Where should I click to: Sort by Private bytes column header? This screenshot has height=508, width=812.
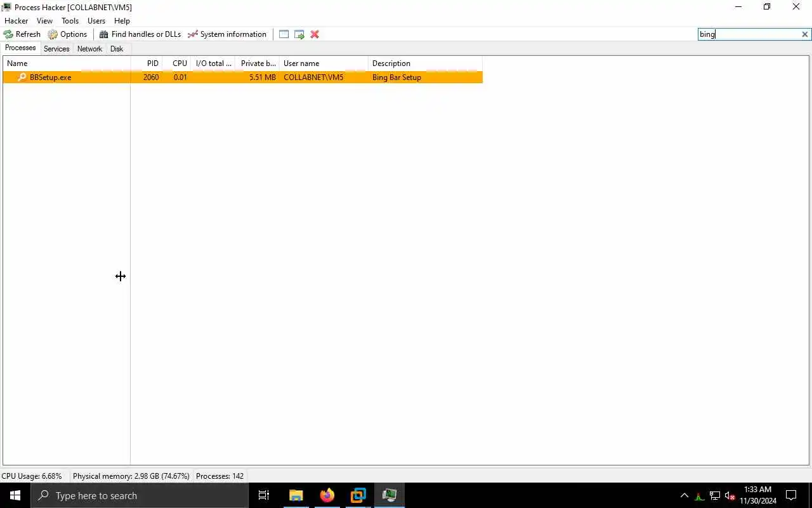[x=258, y=63]
